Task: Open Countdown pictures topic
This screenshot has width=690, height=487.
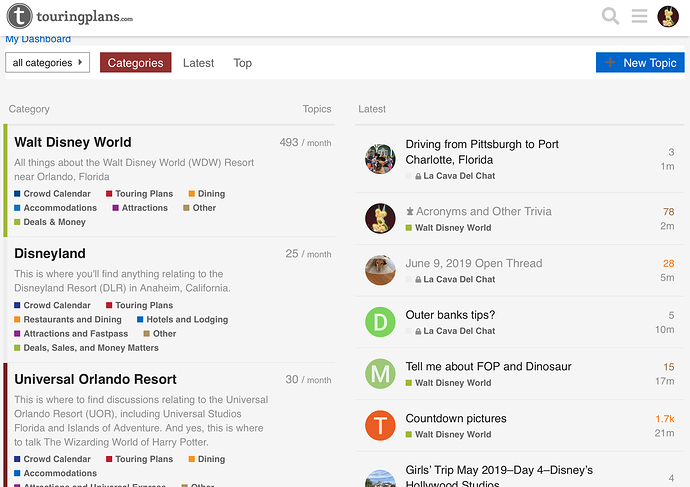Action: click(456, 418)
